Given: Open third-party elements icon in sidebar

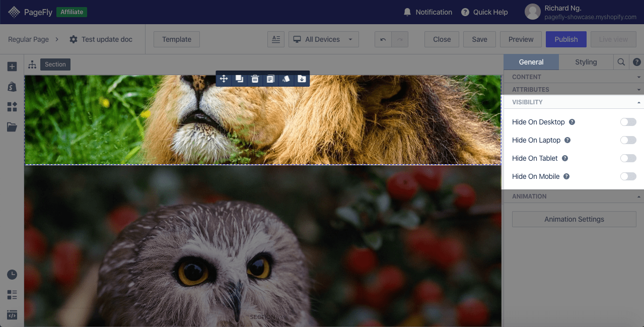Looking at the screenshot, I should click(12, 107).
